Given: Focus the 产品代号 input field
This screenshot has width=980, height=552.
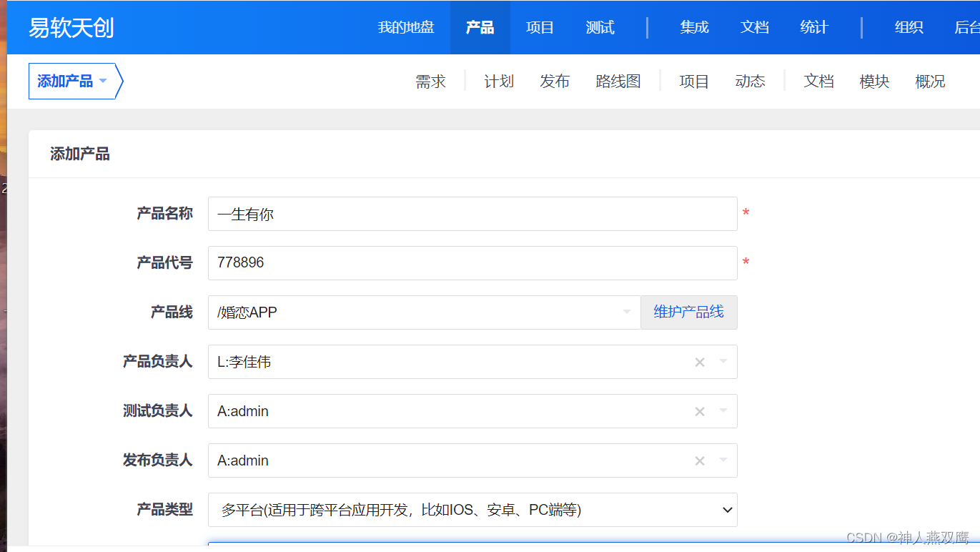Looking at the screenshot, I should coord(472,263).
